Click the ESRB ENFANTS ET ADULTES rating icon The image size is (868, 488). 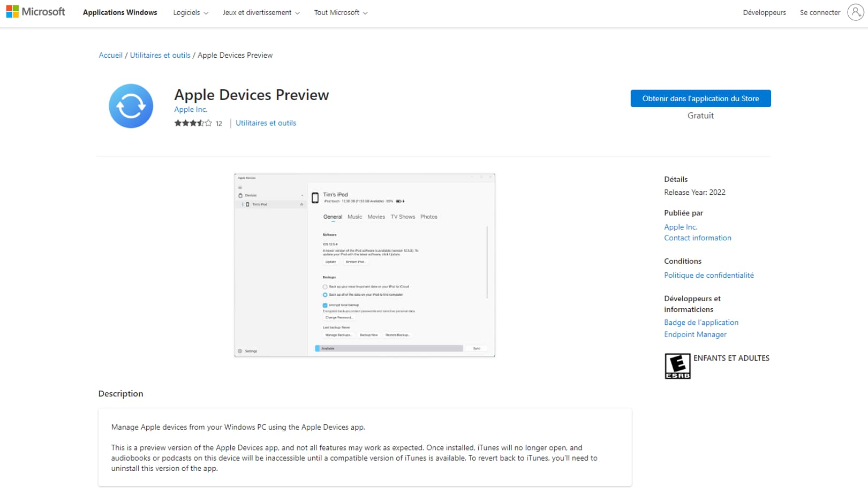click(x=677, y=365)
